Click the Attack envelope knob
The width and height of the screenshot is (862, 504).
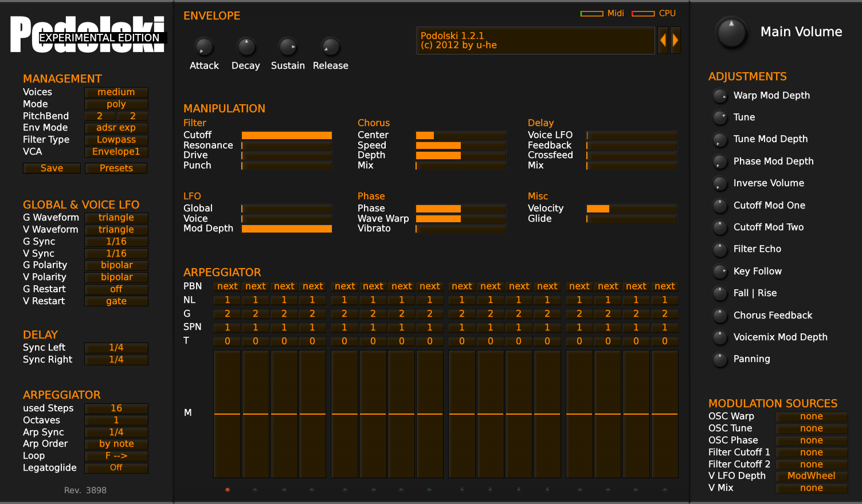click(204, 46)
